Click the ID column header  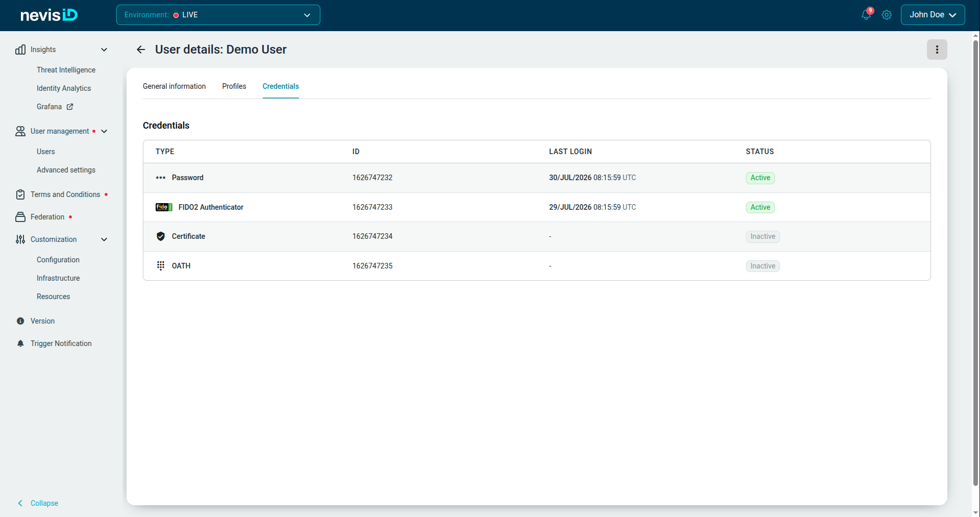coord(356,152)
